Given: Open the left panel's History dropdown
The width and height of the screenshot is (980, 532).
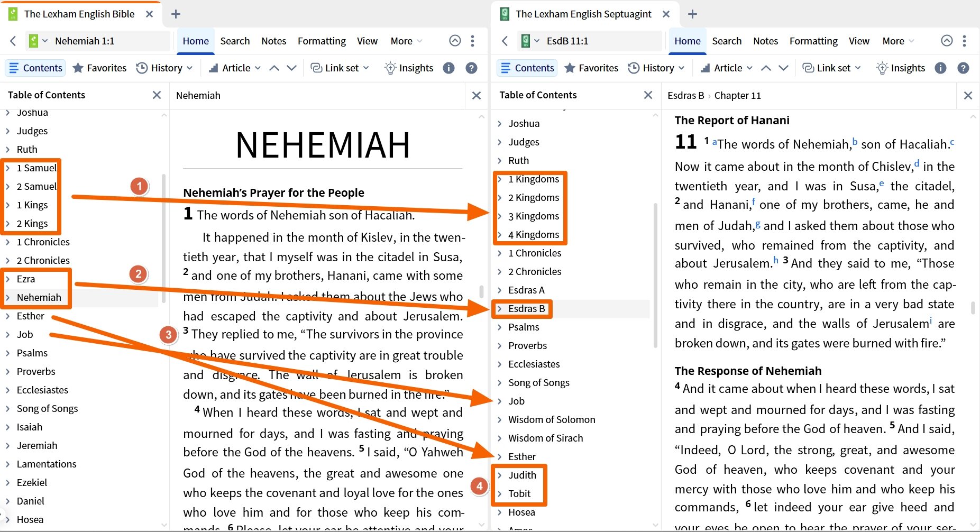Looking at the screenshot, I should click(x=164, y=68).
